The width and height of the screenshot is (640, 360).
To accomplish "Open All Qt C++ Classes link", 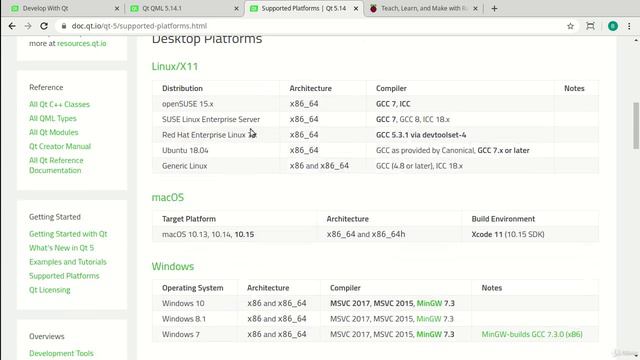I will (59, 104).
